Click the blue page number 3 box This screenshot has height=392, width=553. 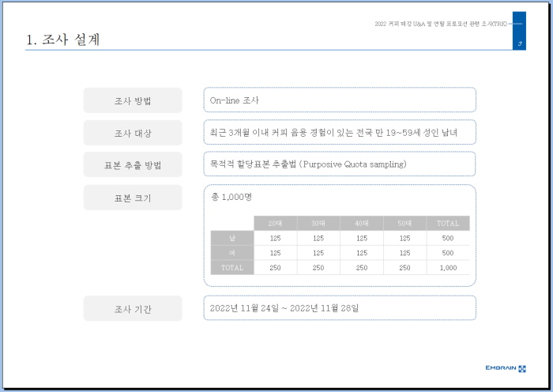pos(519,32)
